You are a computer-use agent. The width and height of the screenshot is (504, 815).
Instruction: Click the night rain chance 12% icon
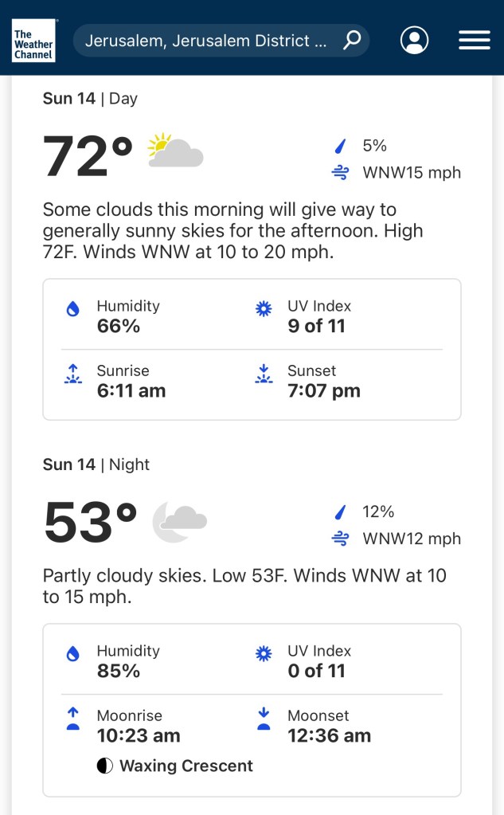click(340, 512)
